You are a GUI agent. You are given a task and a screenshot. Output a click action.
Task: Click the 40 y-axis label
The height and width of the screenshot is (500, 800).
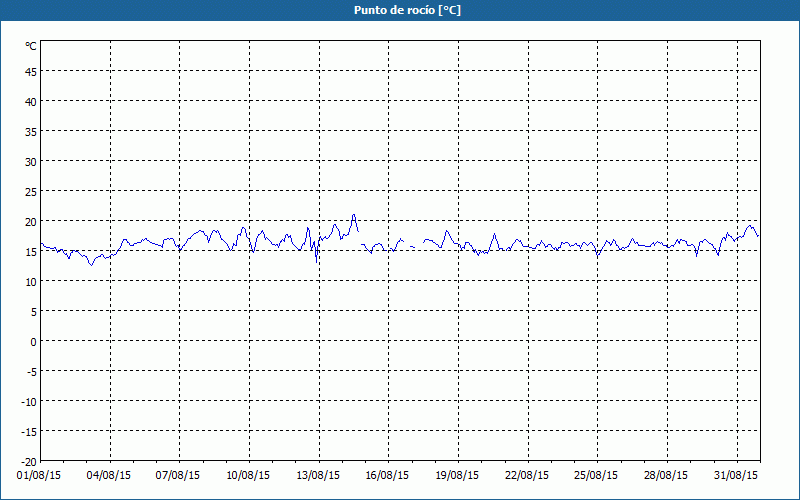[31, 102]
